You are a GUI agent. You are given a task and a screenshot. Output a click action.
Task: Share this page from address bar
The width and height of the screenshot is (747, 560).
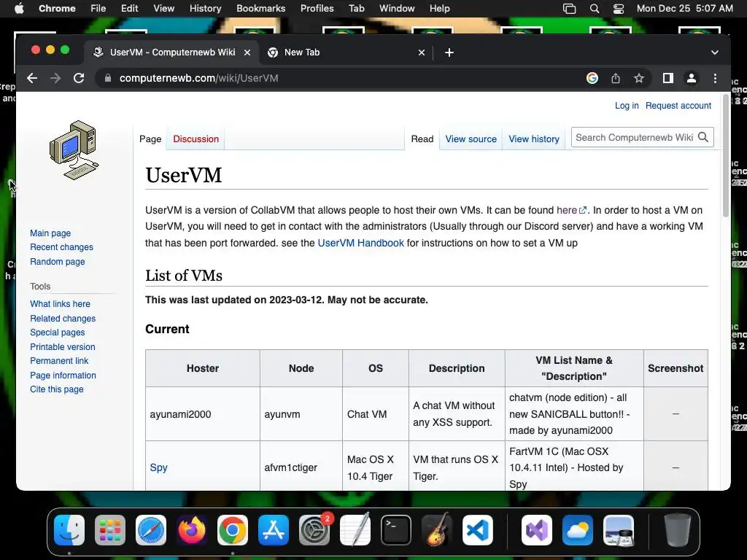616,78
